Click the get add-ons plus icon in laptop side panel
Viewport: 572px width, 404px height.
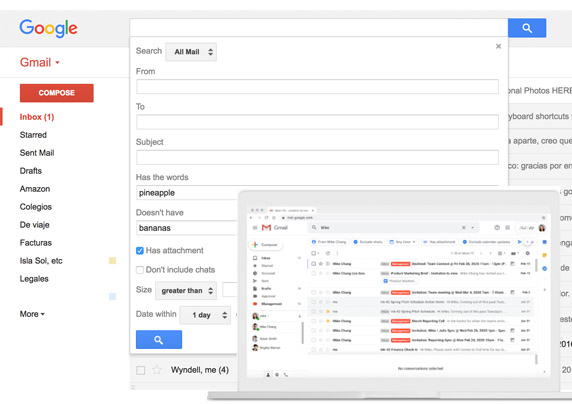tap(545, 290)
